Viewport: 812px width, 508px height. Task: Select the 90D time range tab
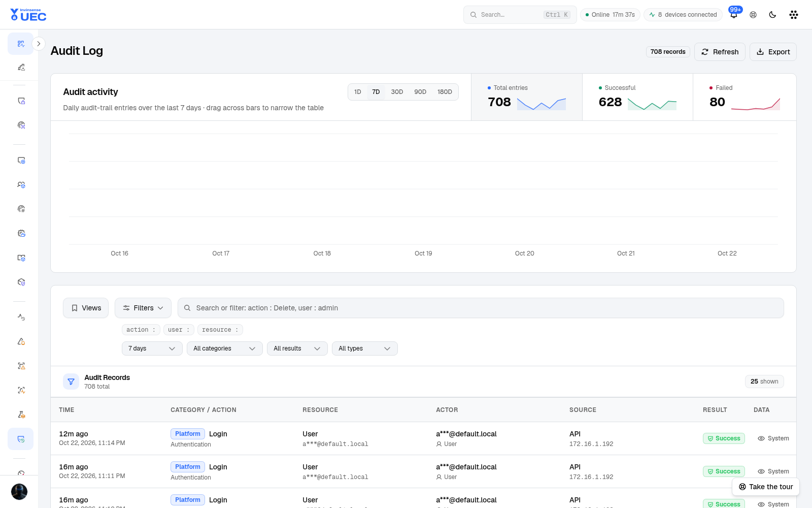(420, 92)
